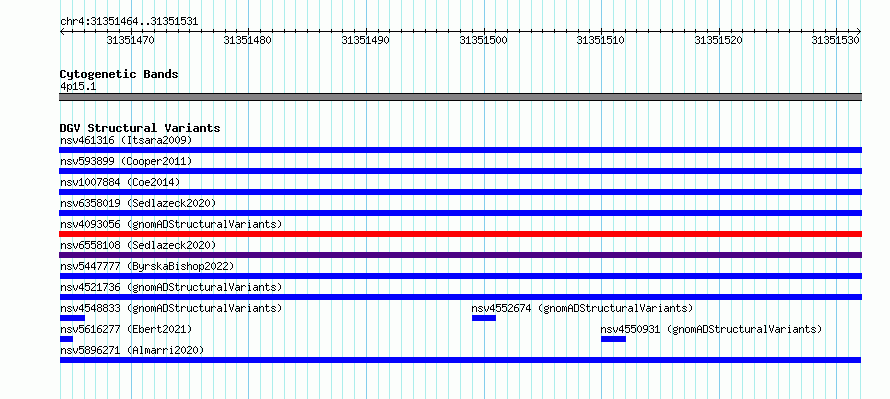
Task: Click the Cytogenetic Bands track title
Action: click(119, 74)
